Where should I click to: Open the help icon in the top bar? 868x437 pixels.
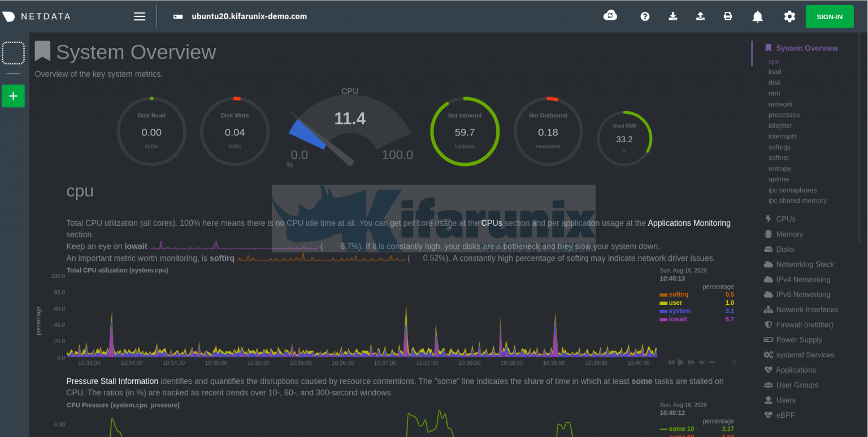(x=645, y=16)
